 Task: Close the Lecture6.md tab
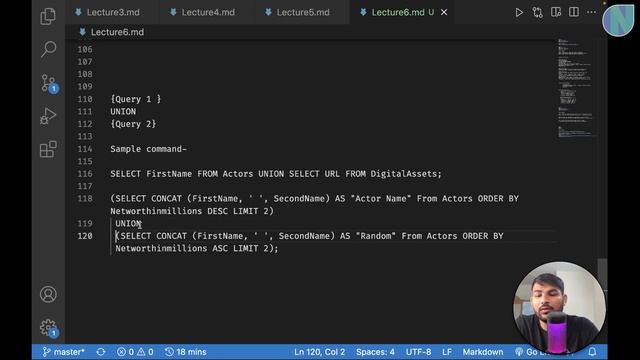444,12
